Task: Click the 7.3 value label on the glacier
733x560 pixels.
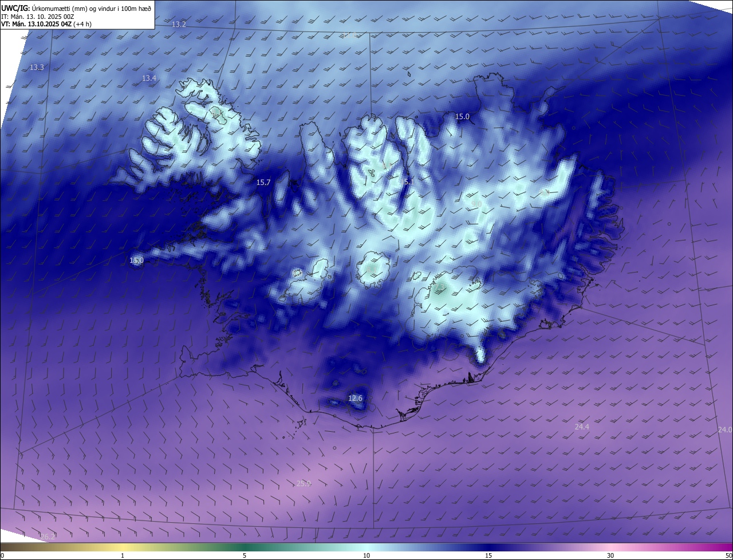Action: pyautogui.click(x=439, y=287)
